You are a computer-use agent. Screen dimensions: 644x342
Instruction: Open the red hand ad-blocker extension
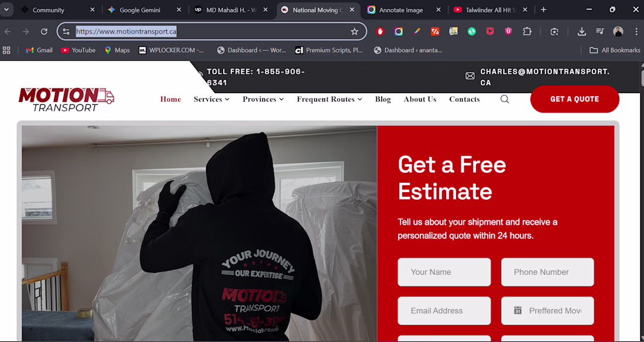point(380,31)
